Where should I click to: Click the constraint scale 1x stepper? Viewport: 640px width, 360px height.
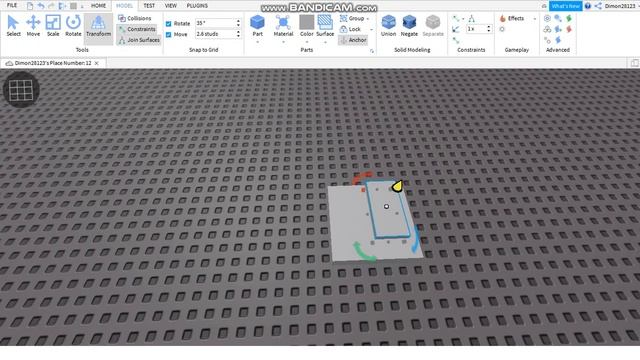[x=489, y=29]
